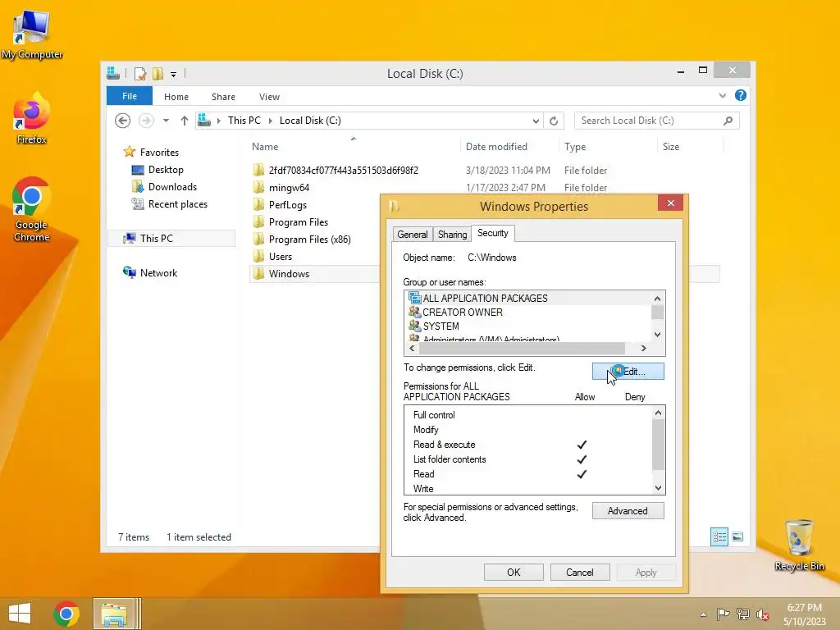Open the Sharing tab in Properties
The height and width of the screenshot is (630, 840).
click(x=452, y=234)
